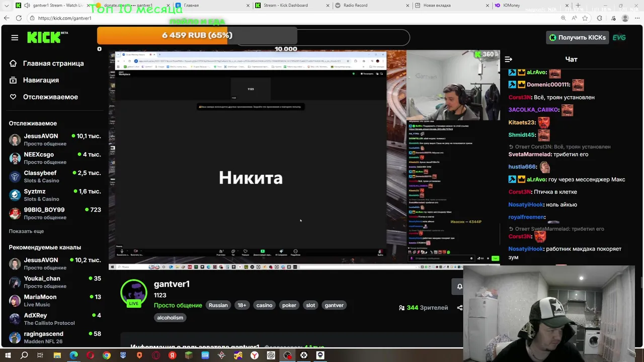Open Syztmz channel
The height and width of the screenshot is (362, 644).
tap(54, 195)
